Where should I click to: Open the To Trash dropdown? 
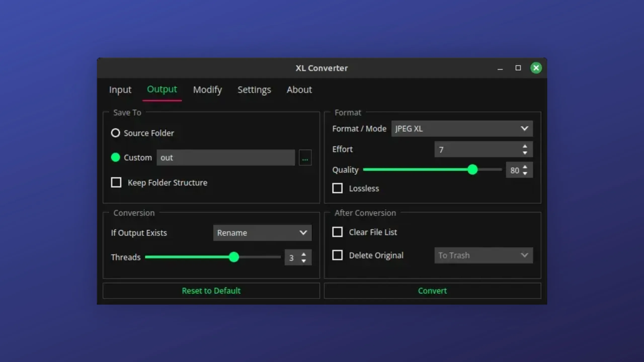pos(484,255)
